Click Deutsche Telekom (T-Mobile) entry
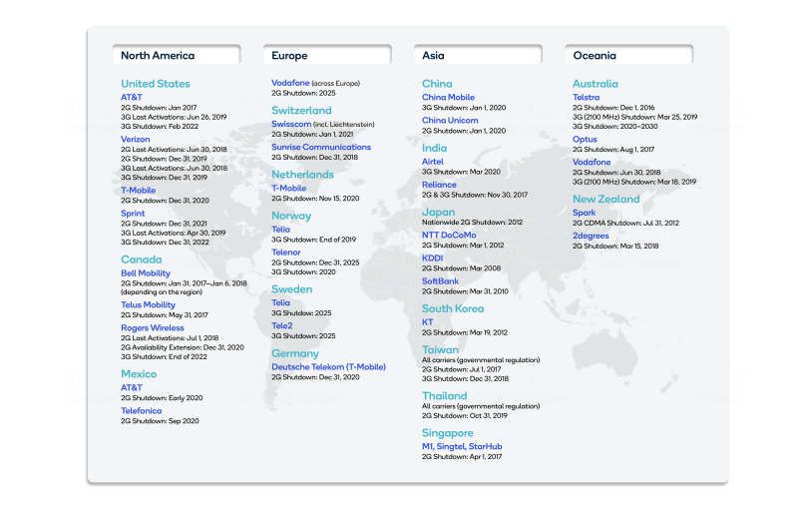Screen dimensions: 812x508 329,367
